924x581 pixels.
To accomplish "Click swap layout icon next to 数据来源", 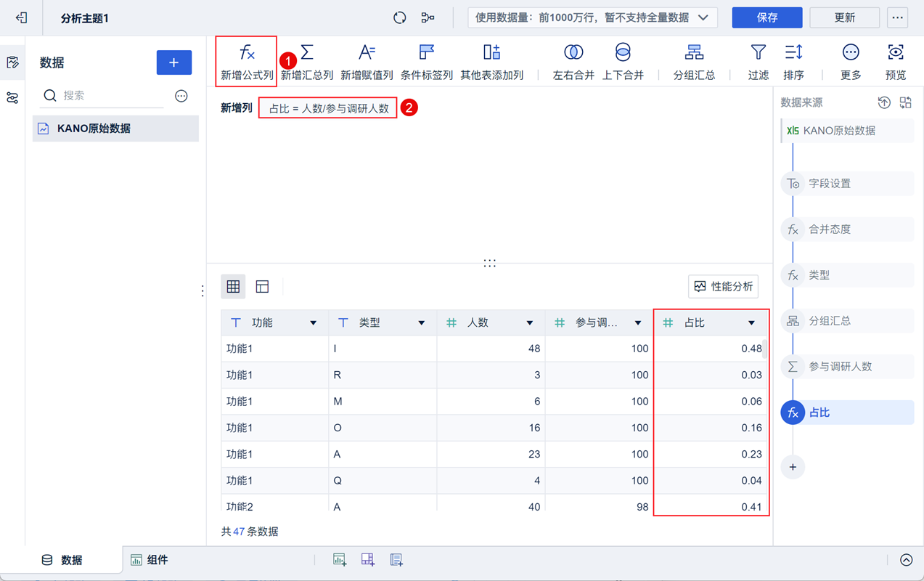I will pyautogui.click(x=905, y=102).
